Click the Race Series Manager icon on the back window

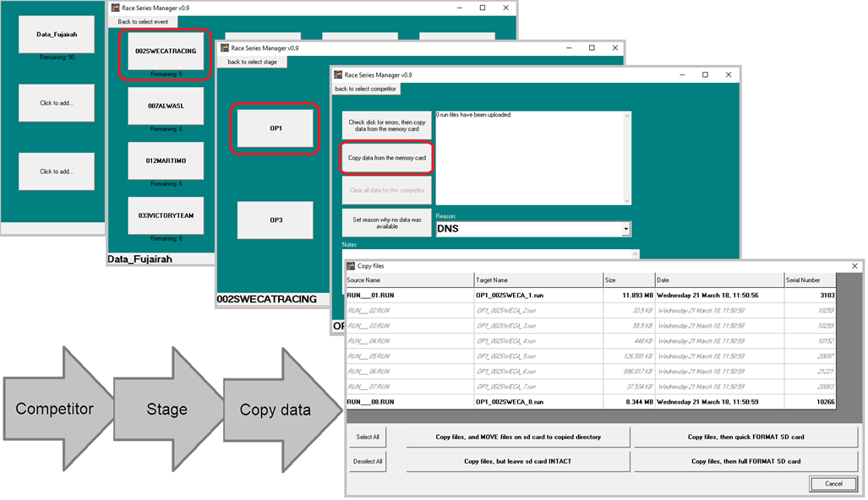click(x=117, y=8)
